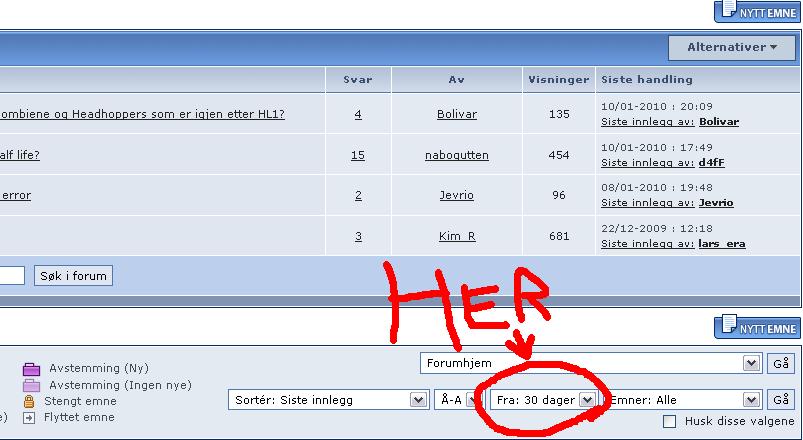Open the Forumhjem jump dropdown
This screenshot has width=803, height=440.
click(591, 363)
